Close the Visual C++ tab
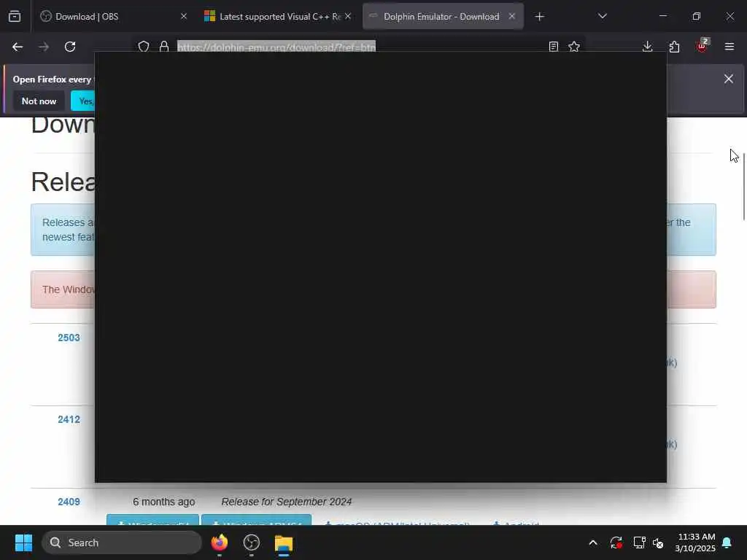 pos(348,16)
